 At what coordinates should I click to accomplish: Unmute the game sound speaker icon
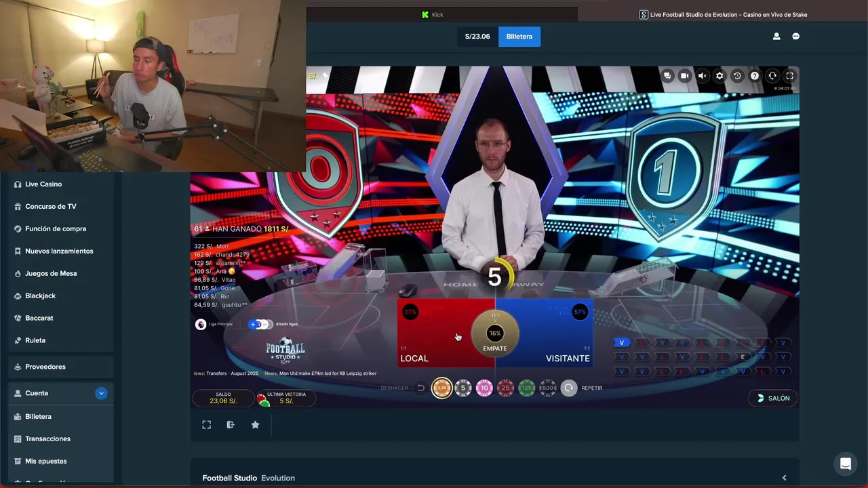coord(703,76)
